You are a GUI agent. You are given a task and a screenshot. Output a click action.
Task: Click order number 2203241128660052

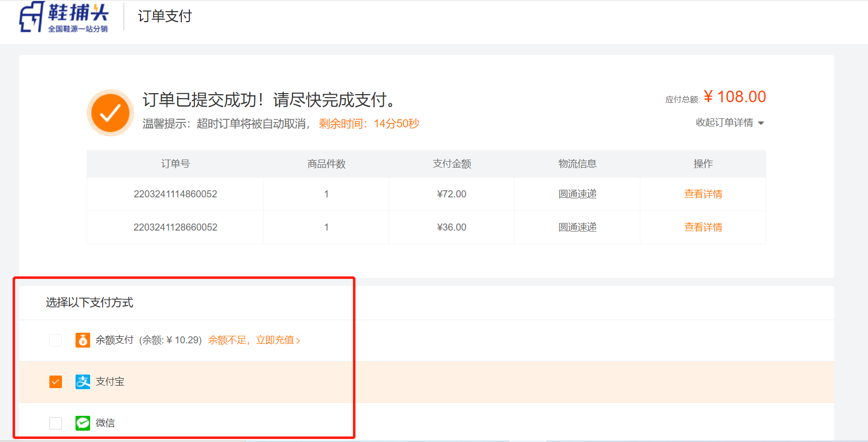point(175,227)
